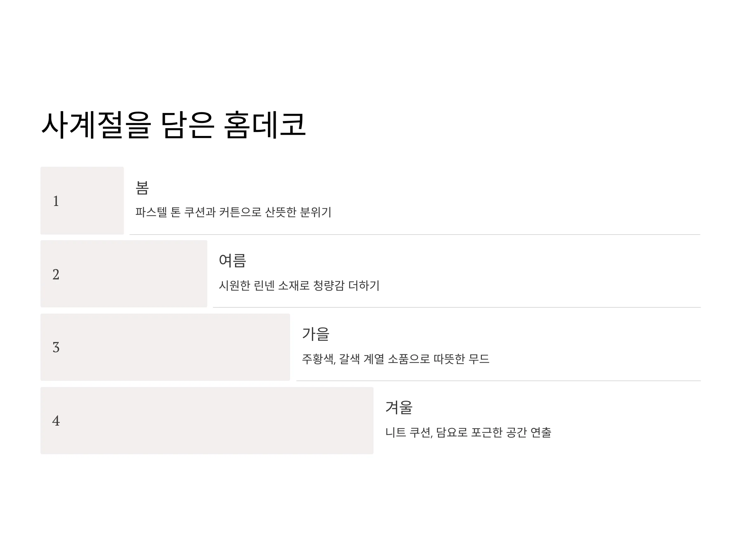Click the 시원한 린넨 소재로 description
The width and height of the screenshot is (747, 560).
[299, 286]
